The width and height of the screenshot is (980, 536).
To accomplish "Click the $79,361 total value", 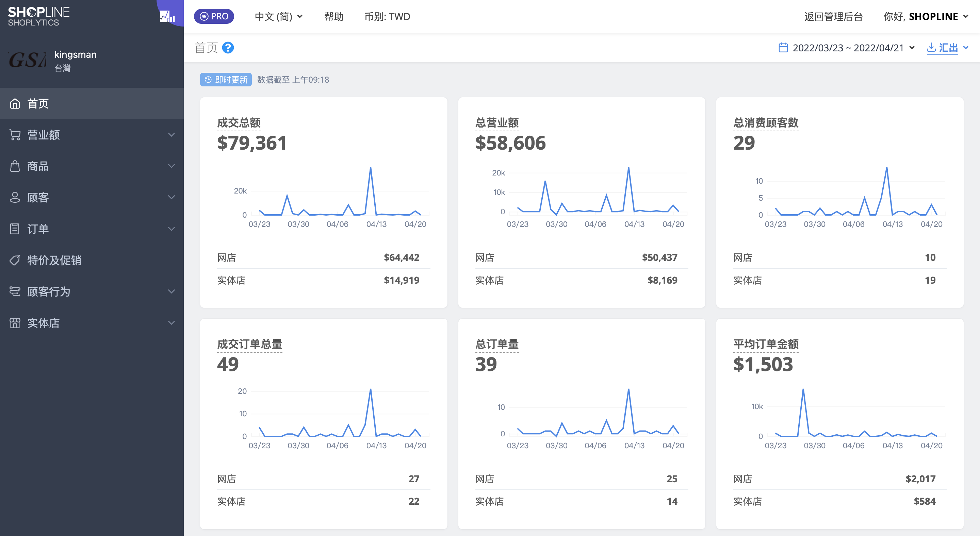I will (251, 143).
